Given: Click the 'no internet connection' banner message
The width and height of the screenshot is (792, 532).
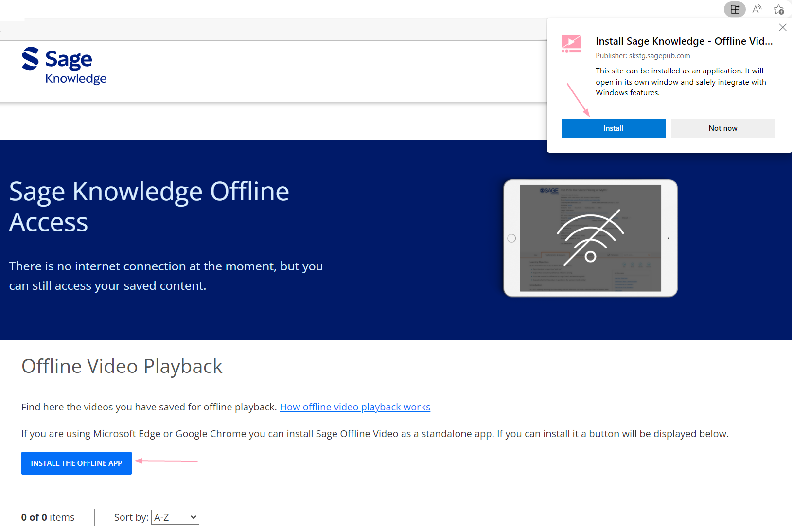Looking at the screenshot, I should pos(166,276).
